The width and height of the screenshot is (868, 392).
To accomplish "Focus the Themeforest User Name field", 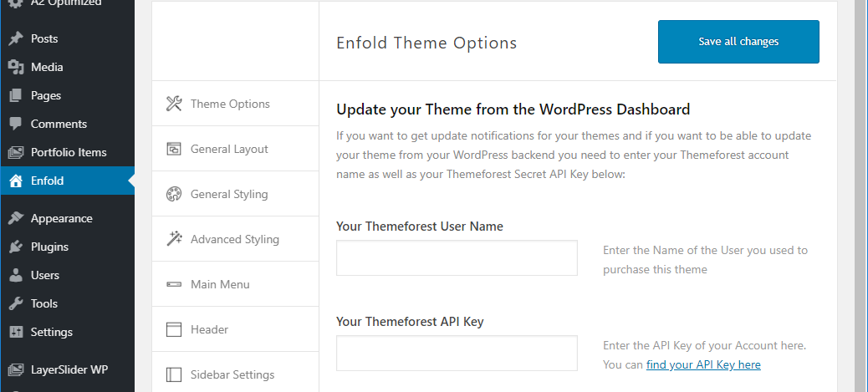I will (x=457, y=258).
